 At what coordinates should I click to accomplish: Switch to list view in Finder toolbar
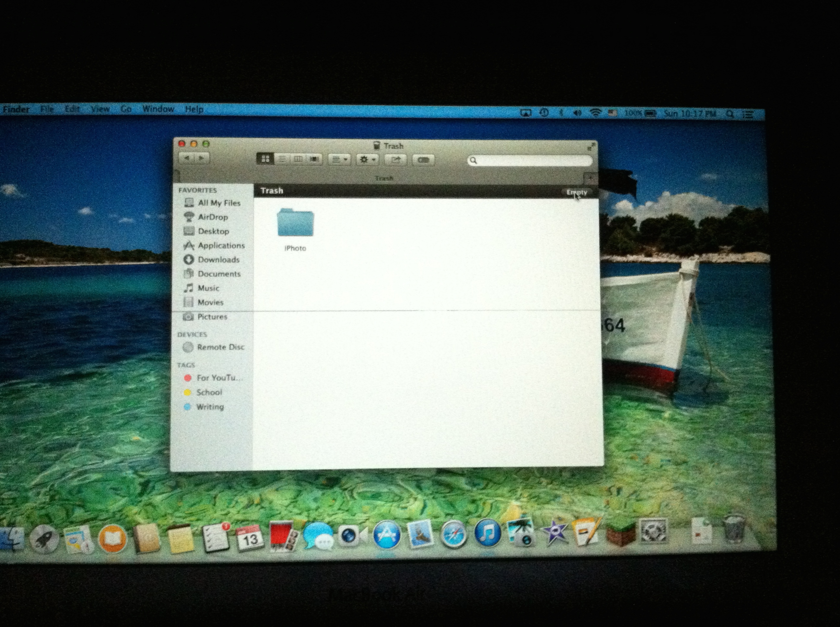[282, 159]
